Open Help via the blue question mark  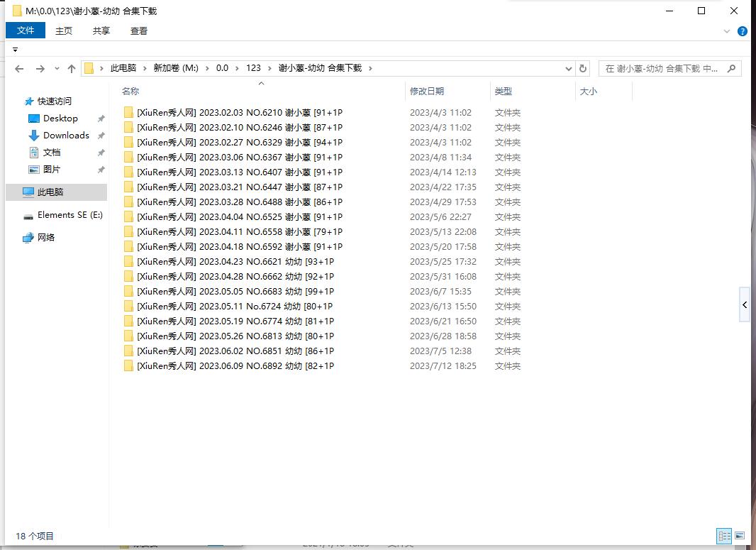point(743,31)
